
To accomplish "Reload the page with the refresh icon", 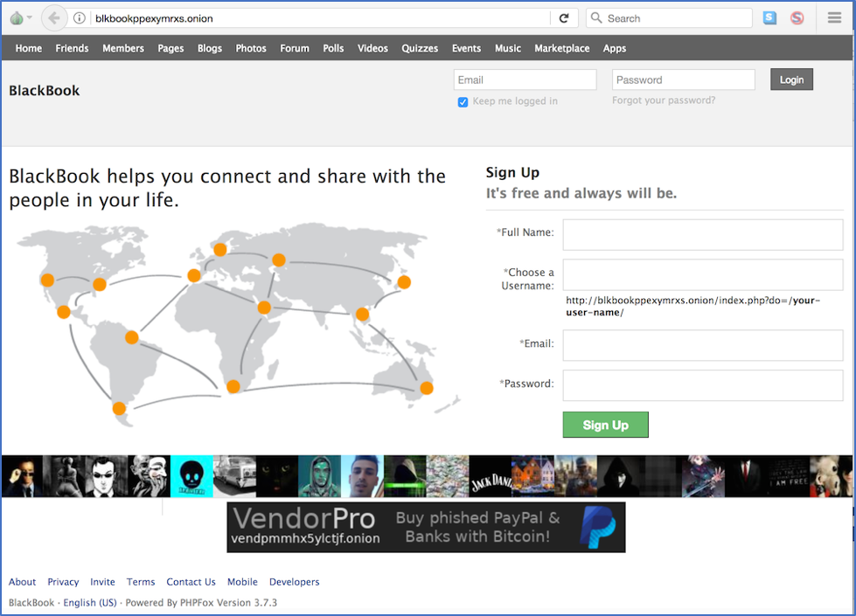I will click(x=564, y=18).
